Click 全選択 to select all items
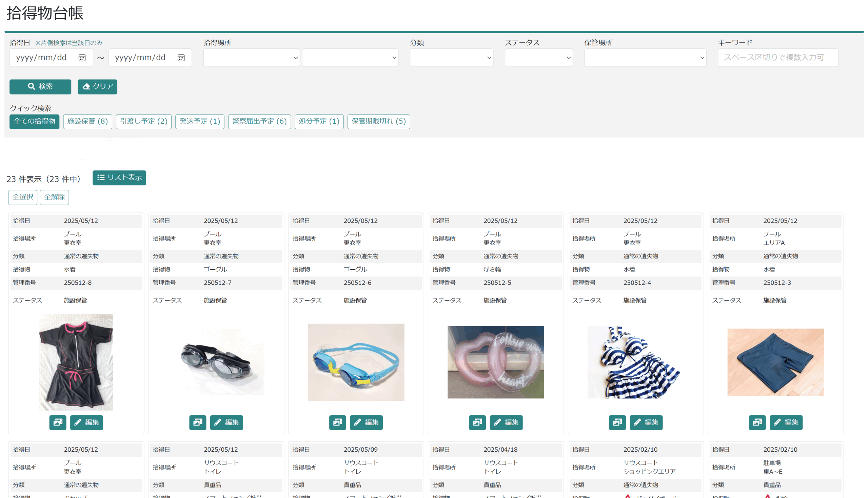Image resolution: width=868 pixels, height=498 pixels. pos(23,197)
